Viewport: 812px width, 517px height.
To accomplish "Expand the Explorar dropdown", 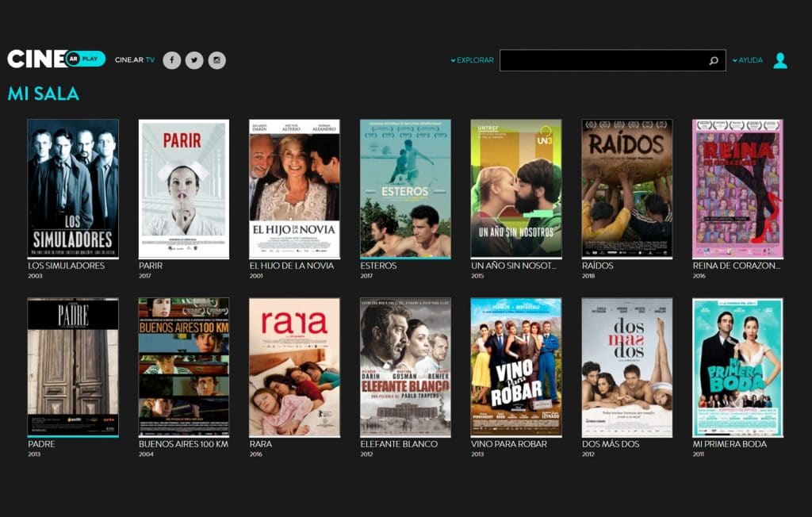I will (x=473, y=60).
